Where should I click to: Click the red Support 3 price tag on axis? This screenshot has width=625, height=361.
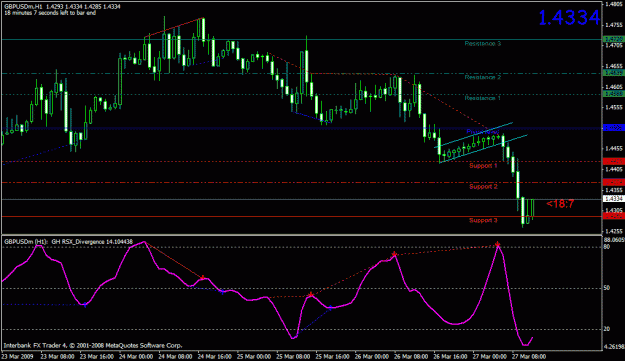tap(614, 216)
